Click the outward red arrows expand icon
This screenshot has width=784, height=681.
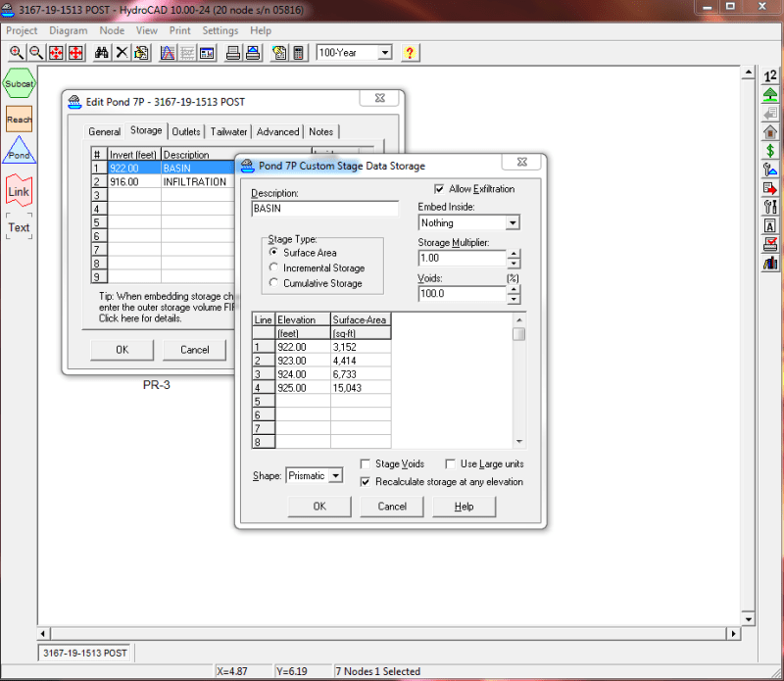[x=75, y=53]
